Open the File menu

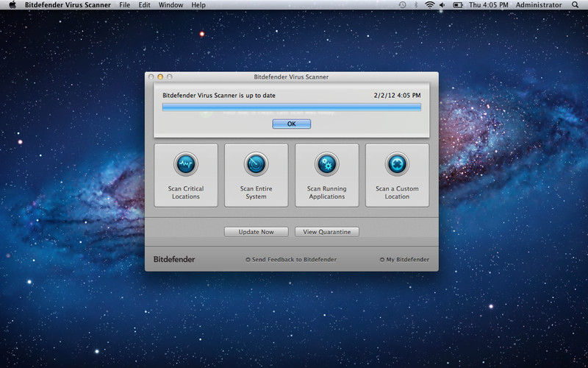pos(124,5)
